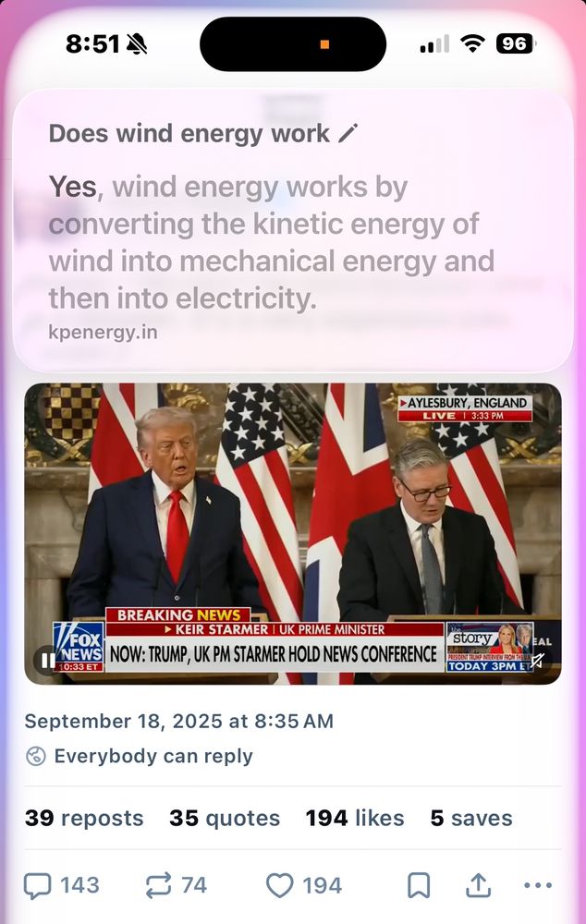This screenshot has height=924, width=586.
Task: Open the 194 likes list
Action: tap(355, 818)
